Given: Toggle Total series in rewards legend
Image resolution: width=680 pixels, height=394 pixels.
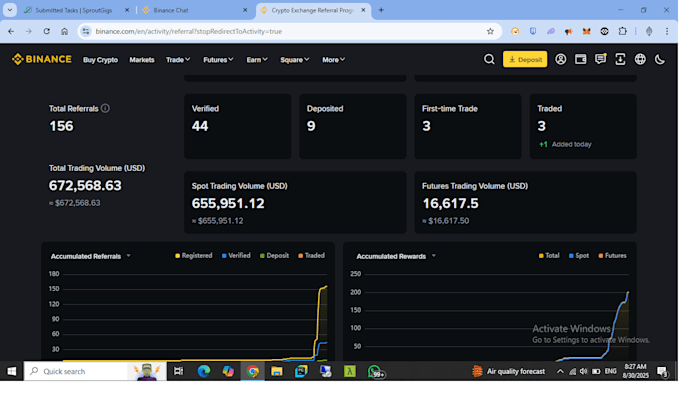Looking at the screenshot, I should tap(549, 256).
